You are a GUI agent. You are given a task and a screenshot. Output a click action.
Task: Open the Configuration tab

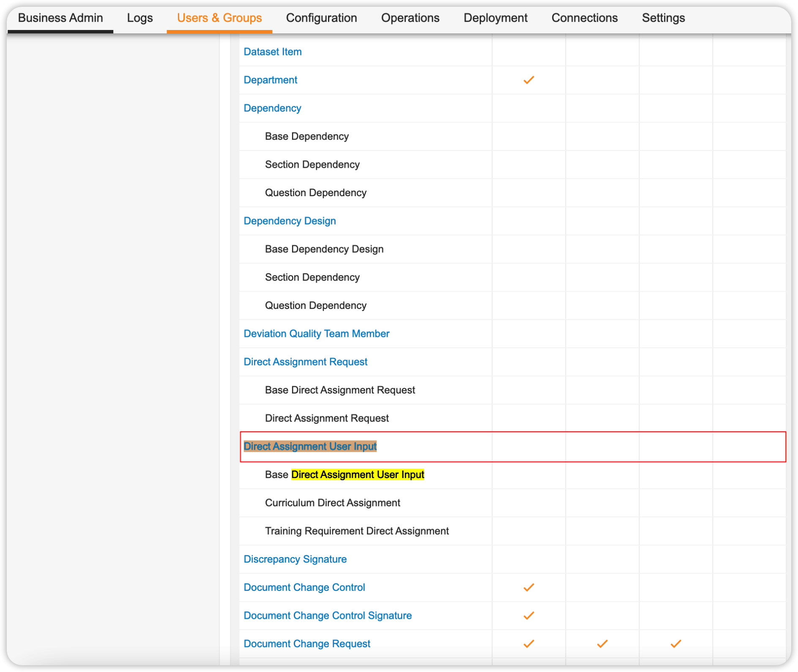321,18
